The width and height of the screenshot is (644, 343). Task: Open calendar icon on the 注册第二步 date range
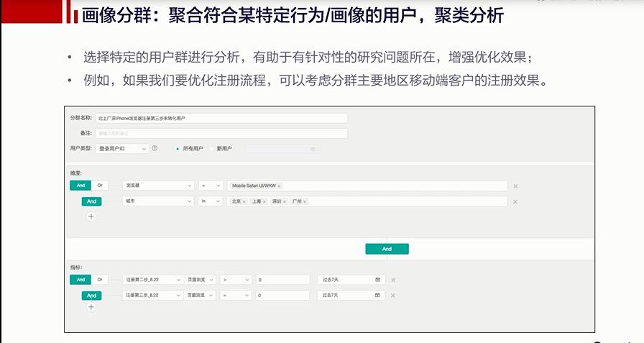[x=377, y=280]
